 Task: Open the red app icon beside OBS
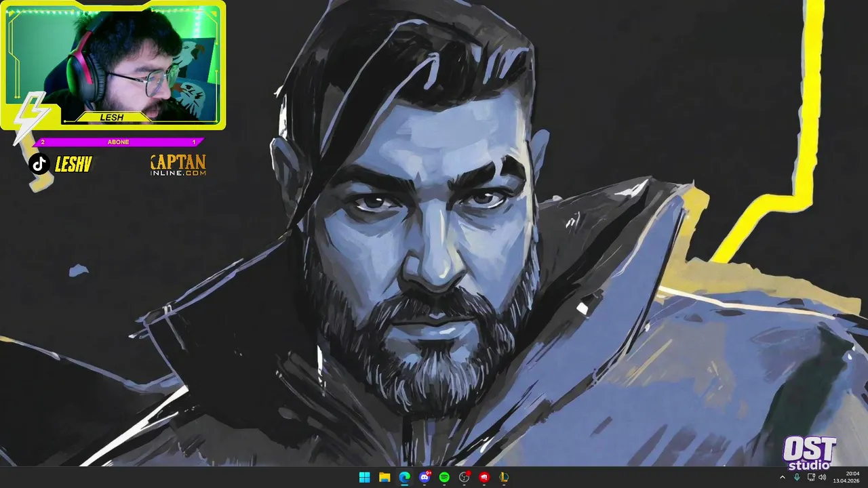(484, 477)
